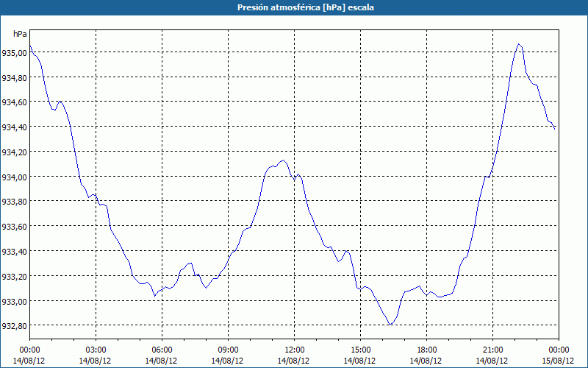Click the 933,00 y-axis label
This screenshot has height=368, width=588.
[x=14, y=301]
